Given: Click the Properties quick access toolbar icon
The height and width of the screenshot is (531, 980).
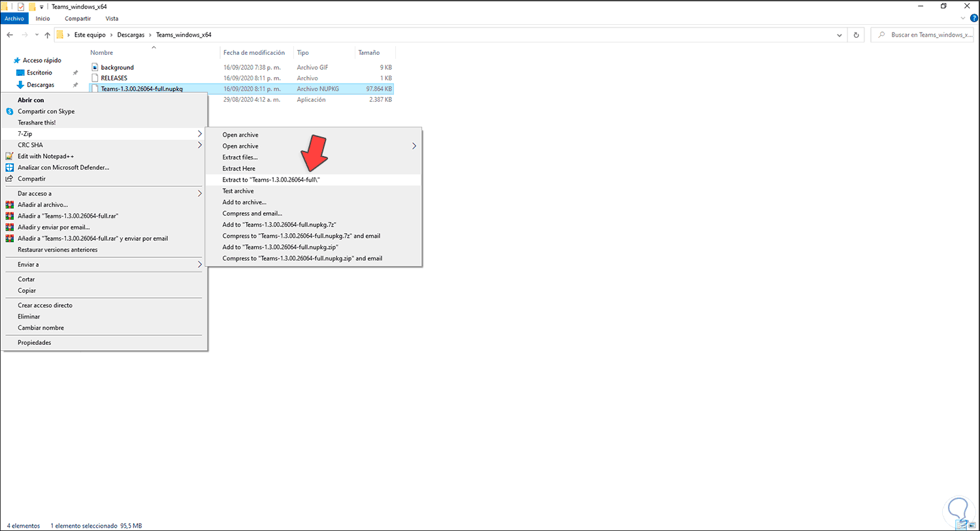Looking at the screenshot, I should [x=21, y=7].
